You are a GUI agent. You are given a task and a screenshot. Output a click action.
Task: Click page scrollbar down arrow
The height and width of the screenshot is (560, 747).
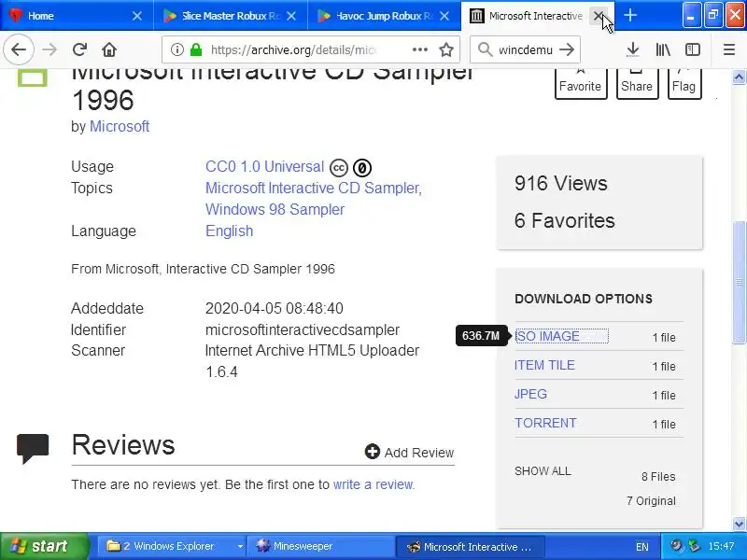coord(739,524)
